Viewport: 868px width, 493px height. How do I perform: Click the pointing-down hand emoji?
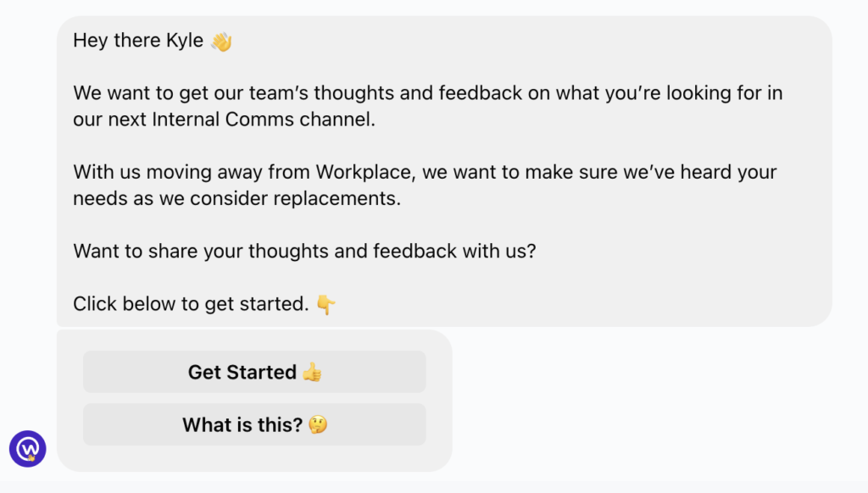tap(325, 304)
